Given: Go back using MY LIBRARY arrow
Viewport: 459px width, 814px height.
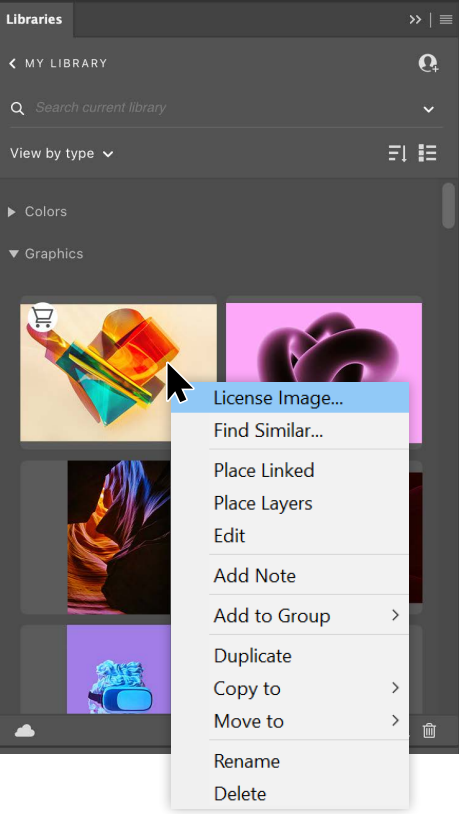Looking at the screenshot, I should pyautogui.click(x=12, y=63).
